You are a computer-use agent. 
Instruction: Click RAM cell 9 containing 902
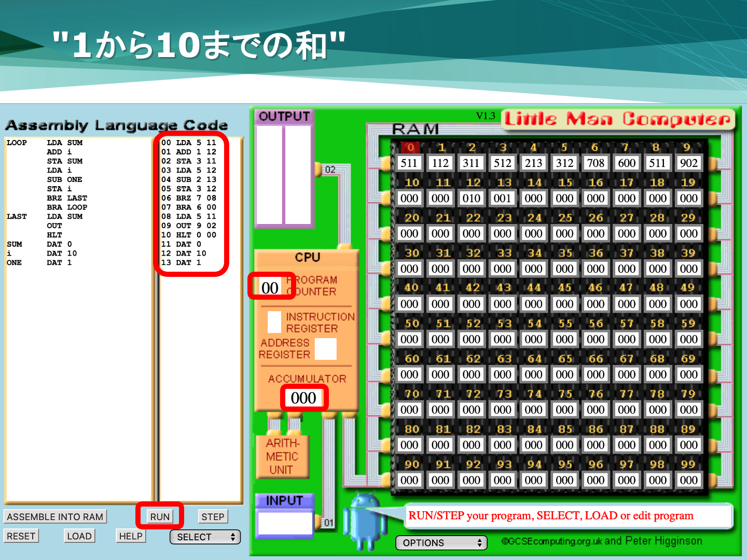[688, 163]
